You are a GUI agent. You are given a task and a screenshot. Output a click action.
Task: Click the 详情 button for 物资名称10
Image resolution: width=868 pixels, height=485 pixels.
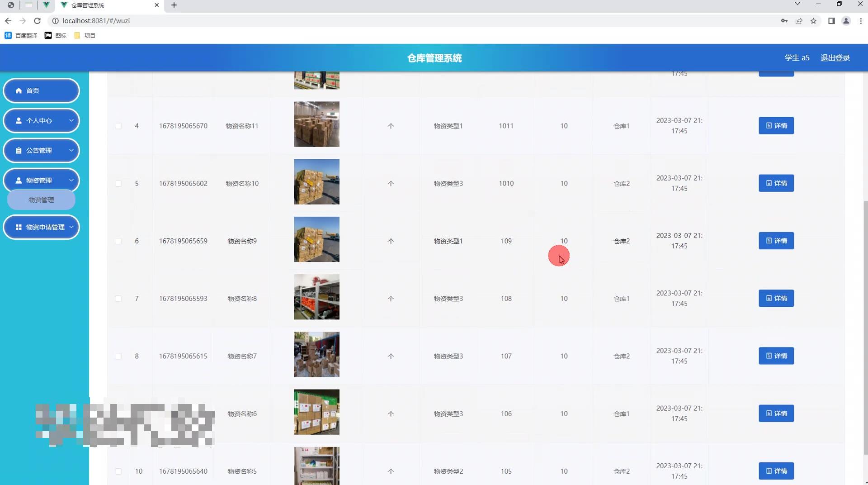(x=775, y=183)
